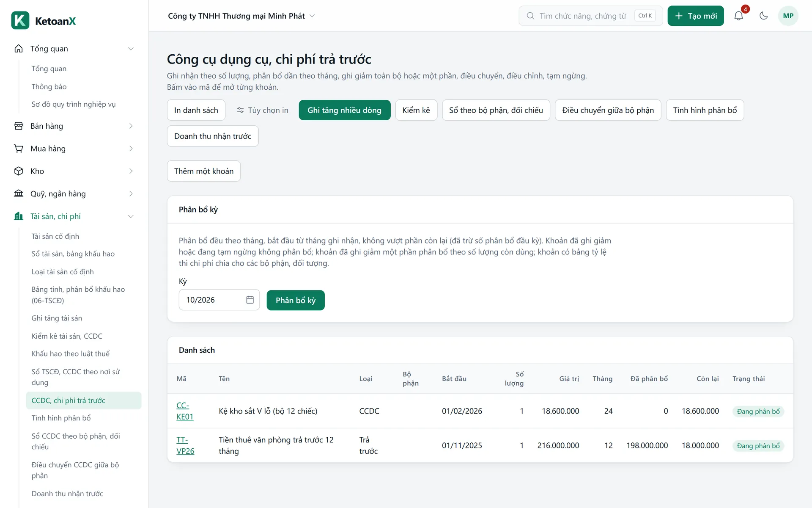
Task: Open the company selector dropdown
Action: 241,16
